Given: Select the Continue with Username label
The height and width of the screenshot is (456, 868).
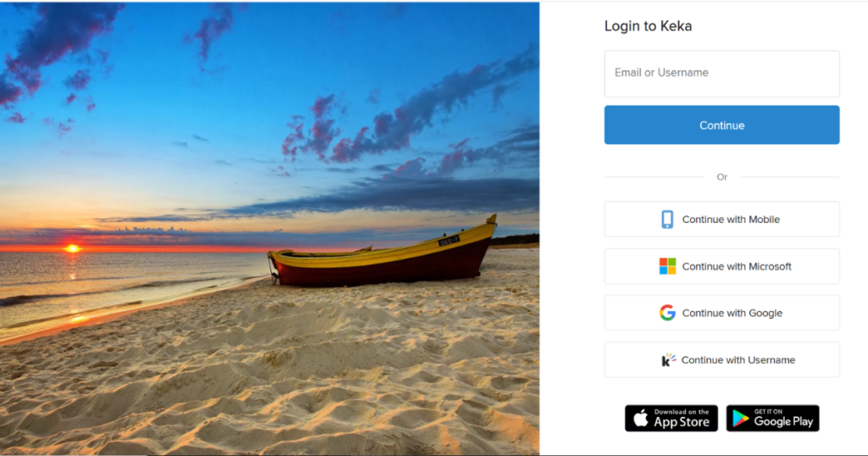Looking at the screenshot, I should [x=738, y=359].
